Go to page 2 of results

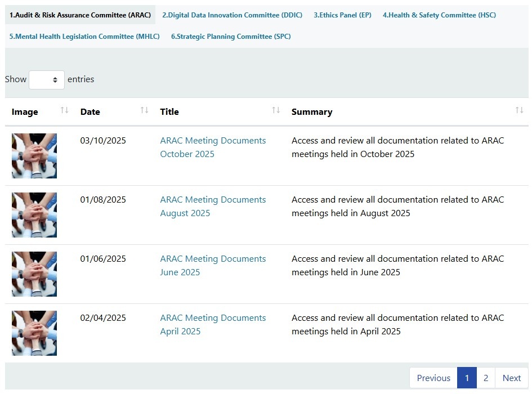(x=486, y=378)
